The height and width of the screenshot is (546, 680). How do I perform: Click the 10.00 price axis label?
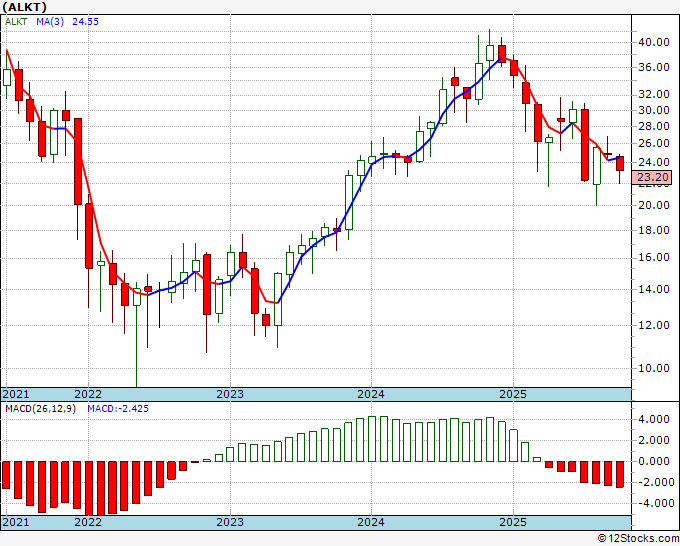(654, 368)
